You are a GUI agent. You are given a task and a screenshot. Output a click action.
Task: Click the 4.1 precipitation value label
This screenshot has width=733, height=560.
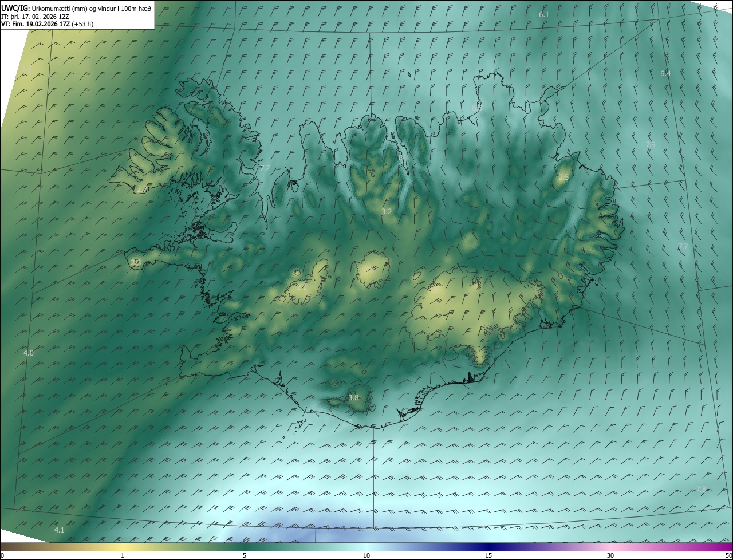(x=59, y=530)
